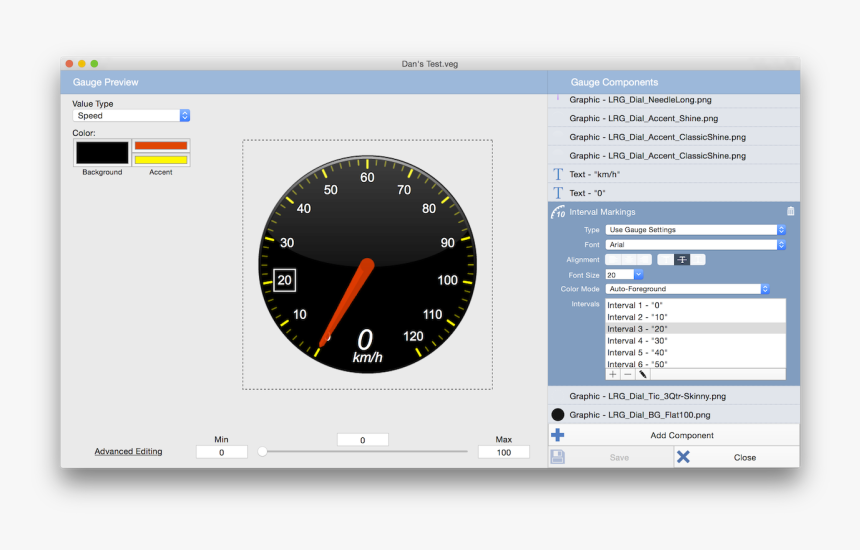Expand Color Mode Auto-Foreground dropdown
Screen dimensions: 860x550
(687, 289)
